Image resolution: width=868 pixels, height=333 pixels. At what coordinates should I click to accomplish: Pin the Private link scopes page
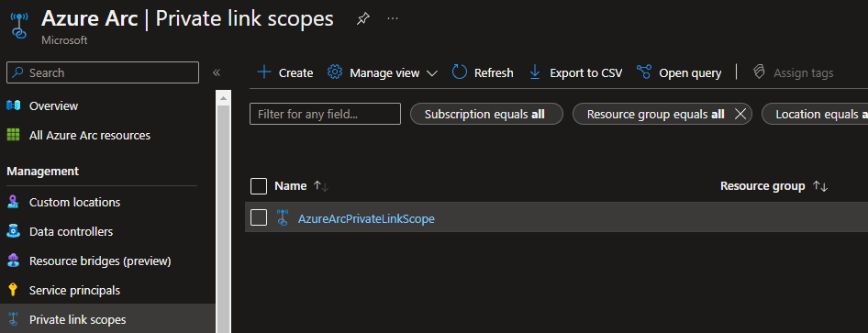pyautogui.click(x=362, y=19)
